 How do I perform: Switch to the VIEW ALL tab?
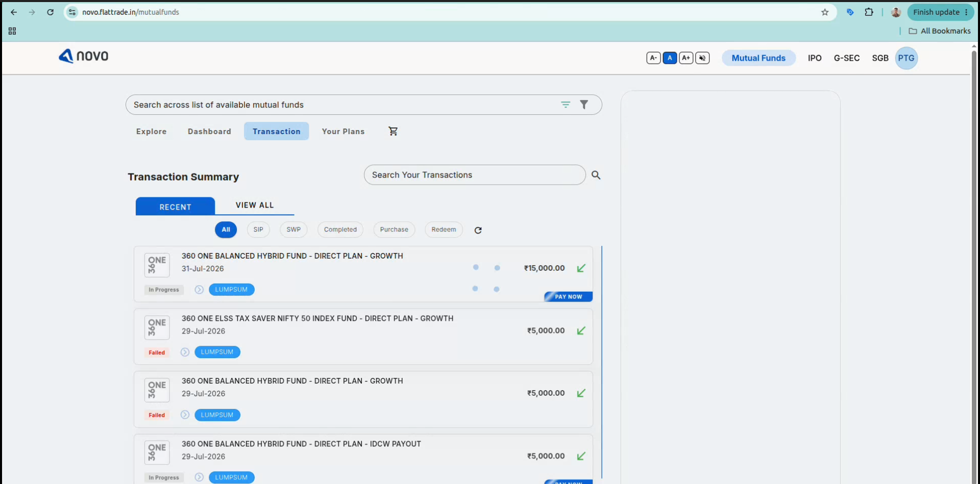click(x=255, y=205)
